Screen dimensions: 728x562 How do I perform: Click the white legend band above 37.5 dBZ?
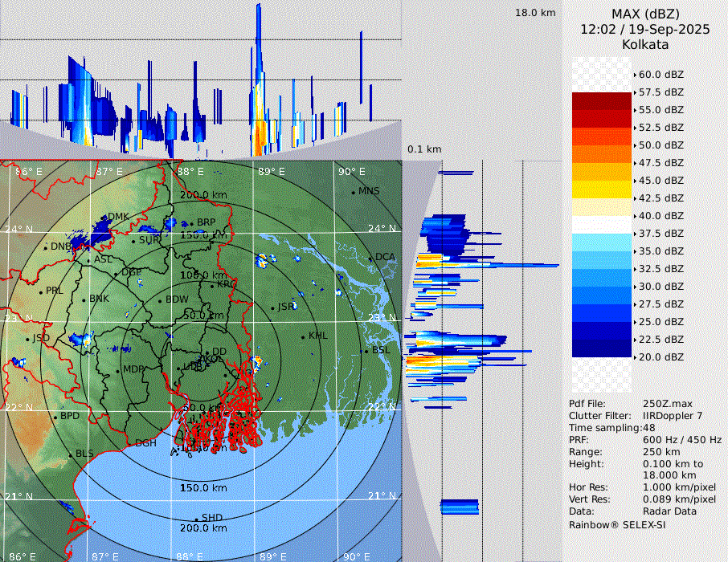(x=602, y=224)
